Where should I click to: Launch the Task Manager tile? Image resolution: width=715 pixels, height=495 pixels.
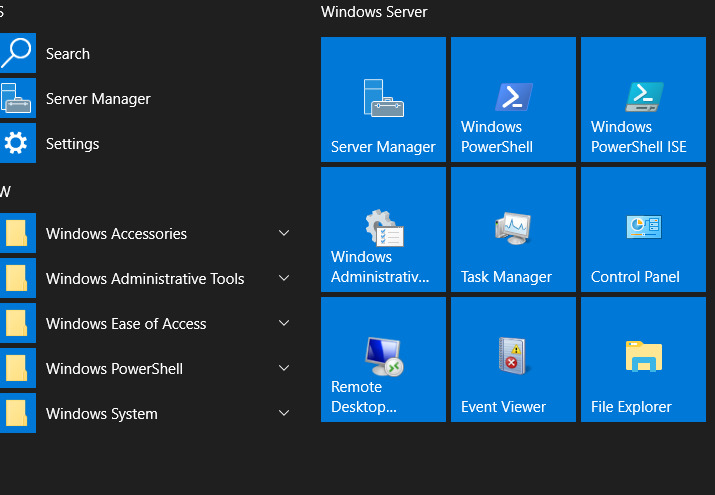(513, 229)
